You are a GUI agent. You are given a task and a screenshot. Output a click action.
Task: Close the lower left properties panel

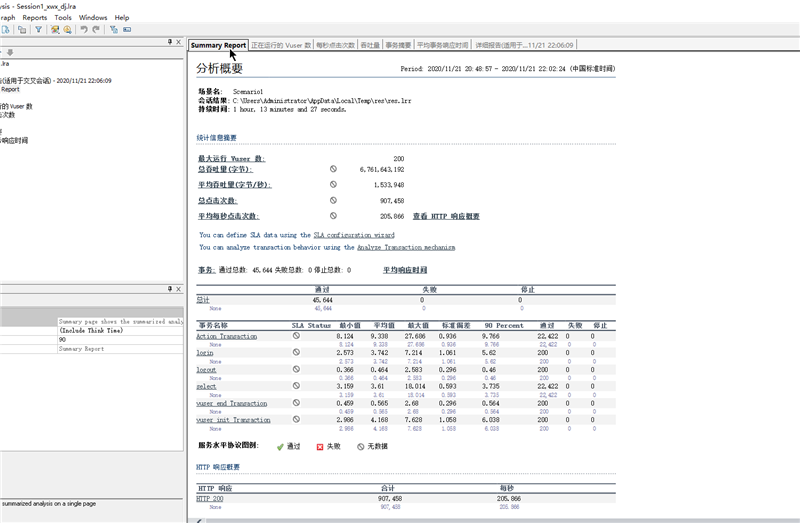(179, 289)
